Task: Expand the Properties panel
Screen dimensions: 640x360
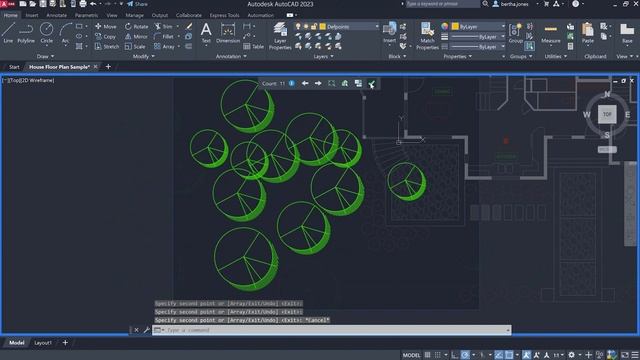Action: (458, 56)
